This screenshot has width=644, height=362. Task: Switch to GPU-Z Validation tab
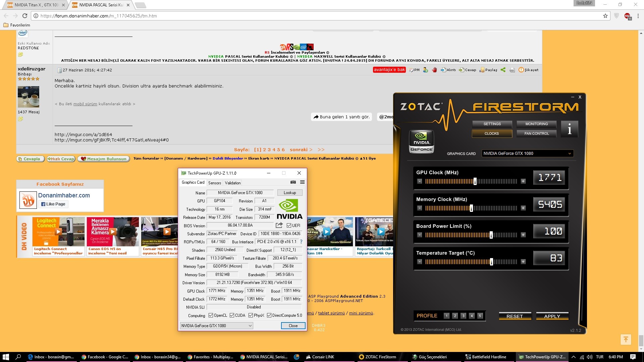(x=232, y=183)
